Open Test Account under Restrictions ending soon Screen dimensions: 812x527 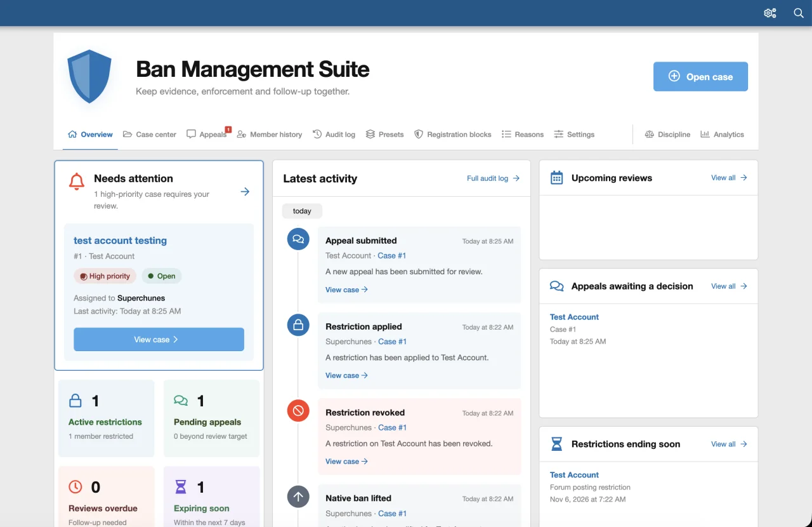pyautogui.click(x=574, y=475)
